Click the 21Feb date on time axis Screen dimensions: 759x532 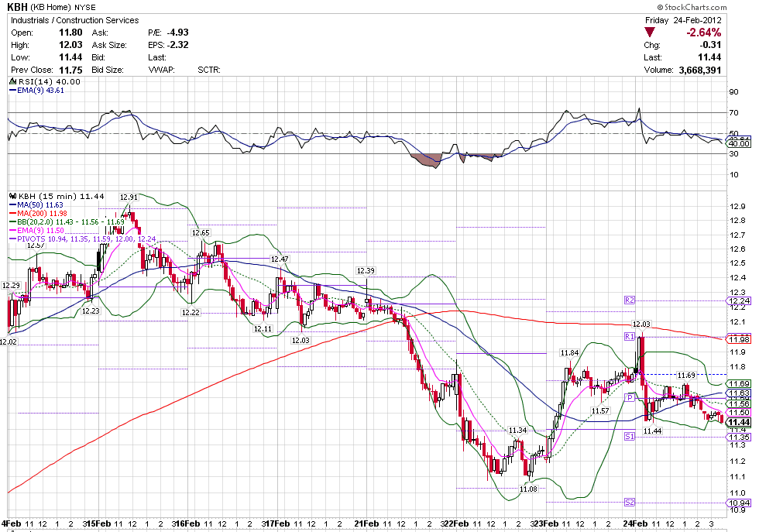tap(366, 523)
